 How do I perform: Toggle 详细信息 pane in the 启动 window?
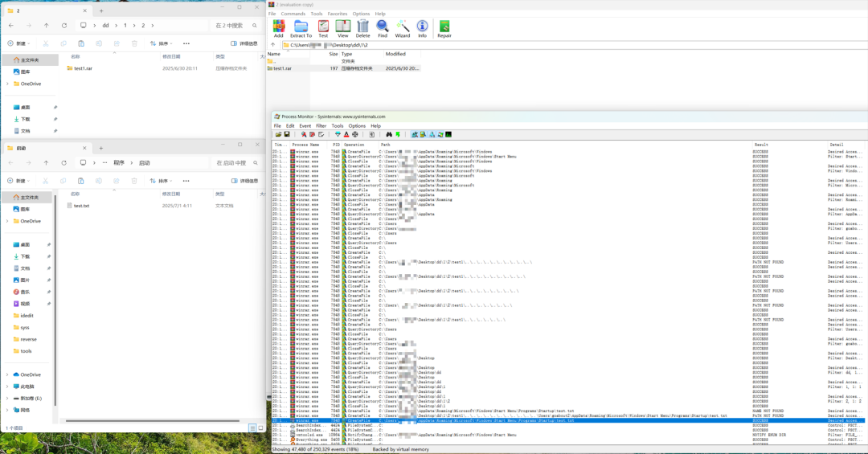click(x=244, y=181)
